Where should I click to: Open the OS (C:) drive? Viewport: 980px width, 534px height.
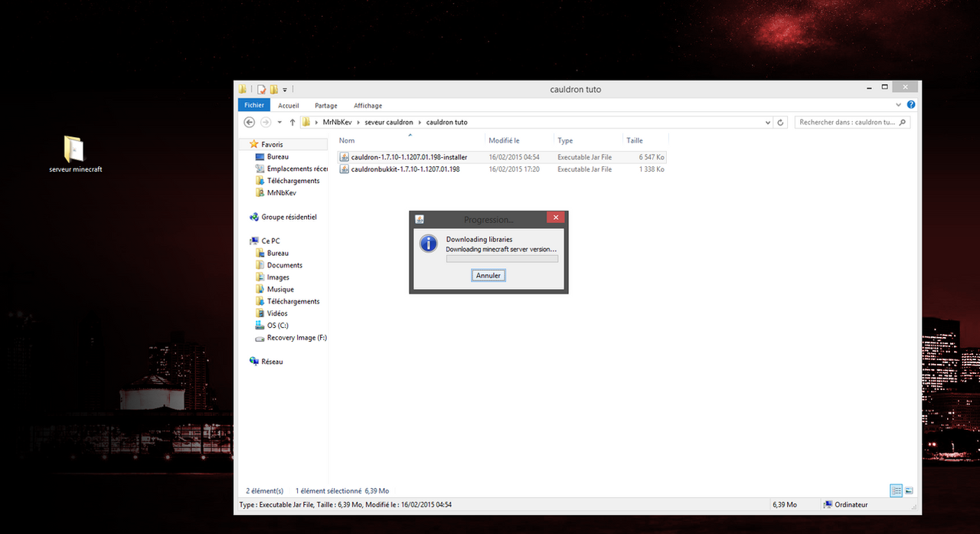pos(278,326)
